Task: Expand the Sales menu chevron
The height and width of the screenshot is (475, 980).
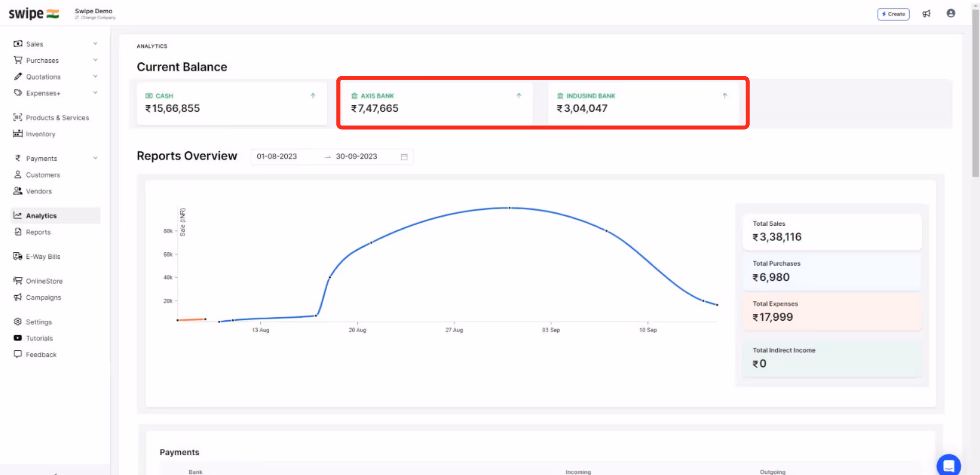Action: [95, 44]
